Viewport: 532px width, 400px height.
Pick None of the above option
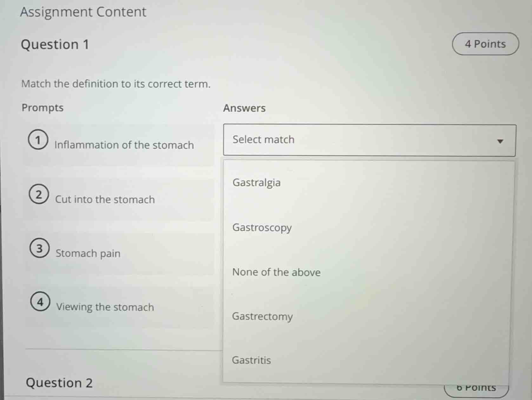coord(276,272)
